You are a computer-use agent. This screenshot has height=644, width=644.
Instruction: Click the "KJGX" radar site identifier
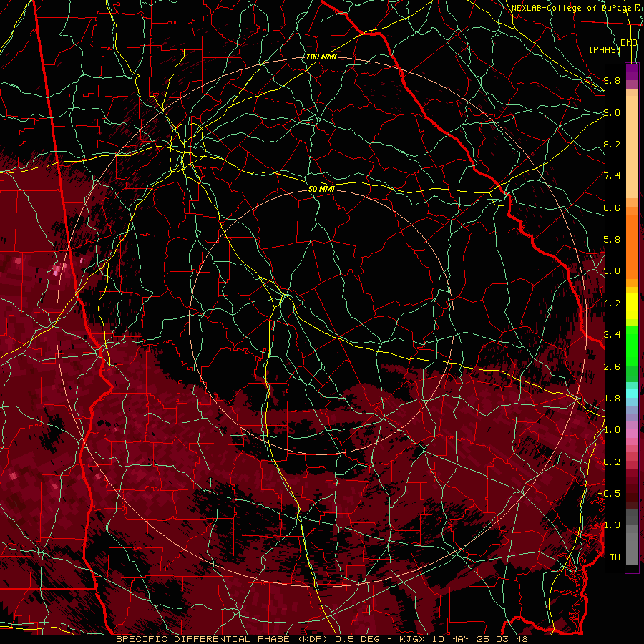pos(412,639)
